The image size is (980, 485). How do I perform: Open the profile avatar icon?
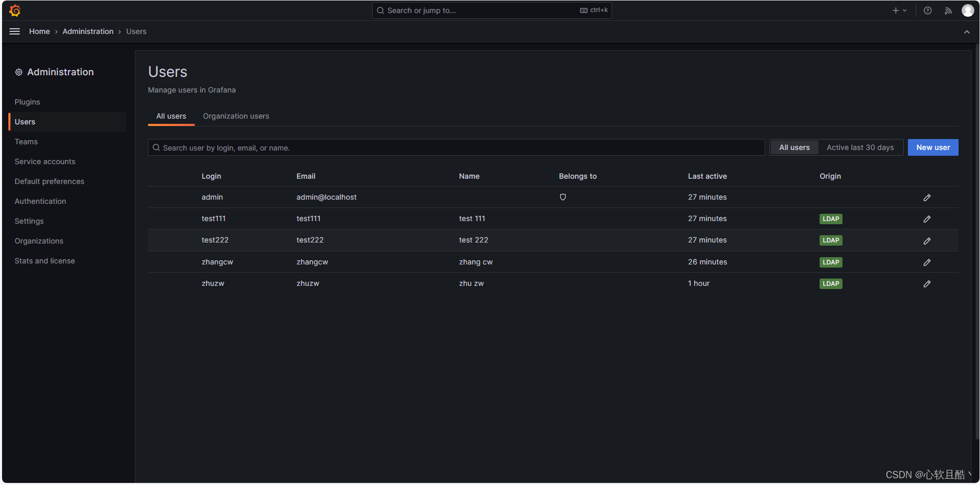[968, 10]
